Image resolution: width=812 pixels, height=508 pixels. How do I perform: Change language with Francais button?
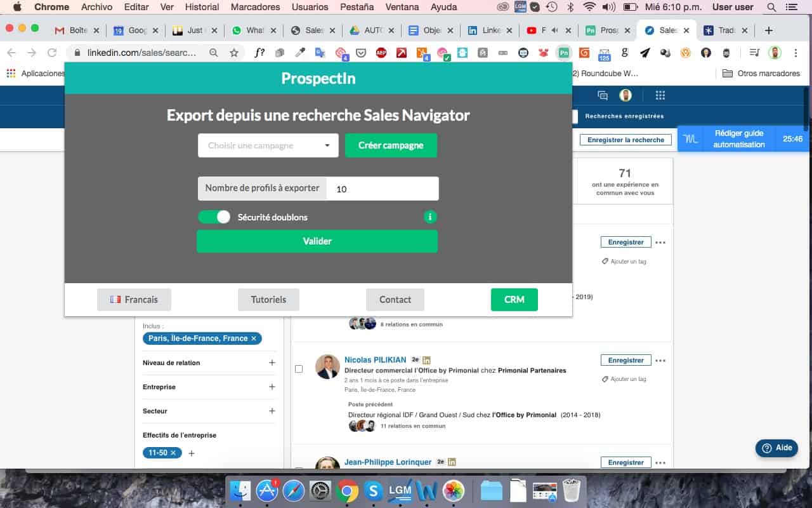pyautogui.click(x=134, y=300)
